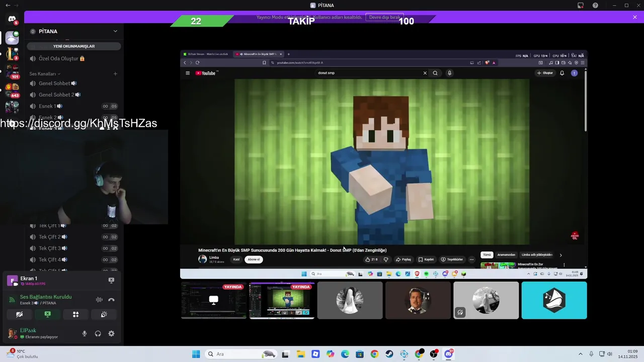Join the Tek Çift 2 voice channel

[74, 237]
